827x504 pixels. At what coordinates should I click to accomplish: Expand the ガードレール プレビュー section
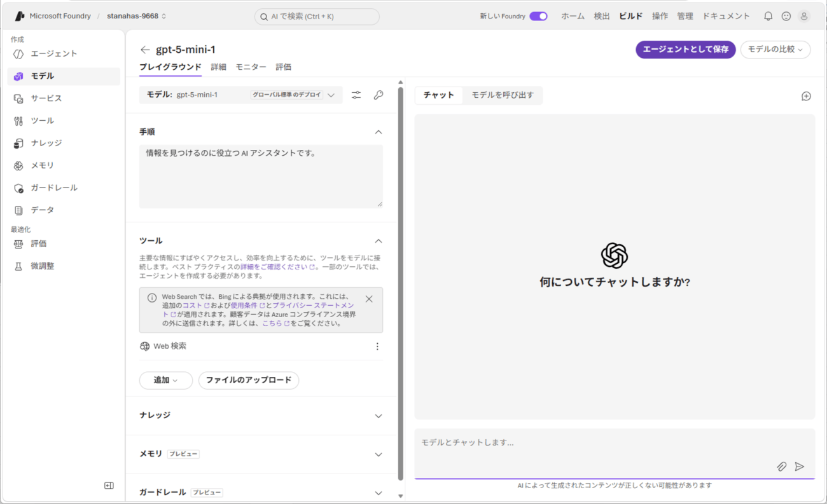point(379,493)
